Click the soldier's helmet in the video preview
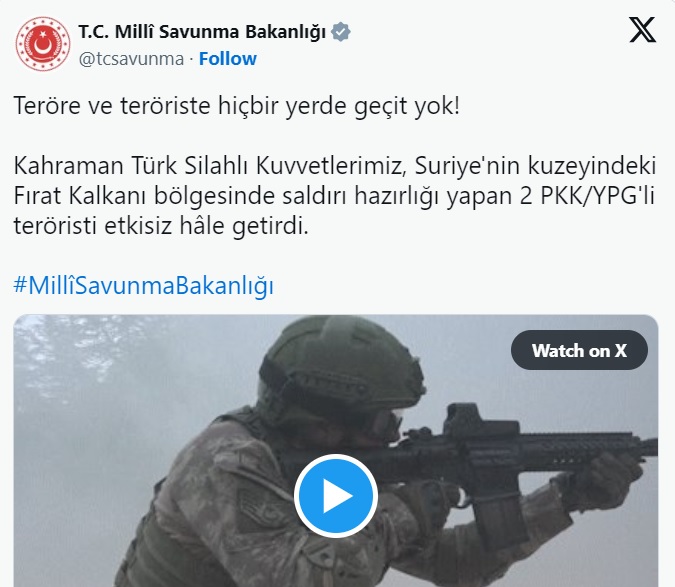The height and width of the screenshot is (587, 675). (340, 366)
